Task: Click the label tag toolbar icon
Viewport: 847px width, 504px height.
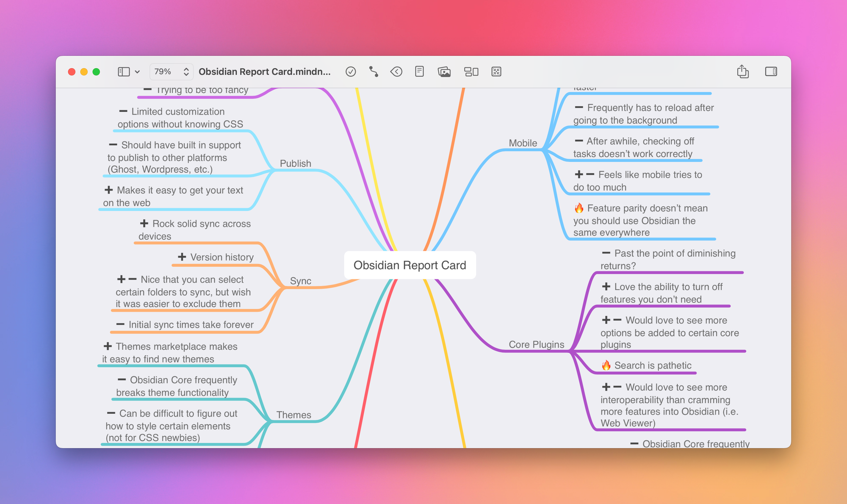Action: [x=396, y=72]
